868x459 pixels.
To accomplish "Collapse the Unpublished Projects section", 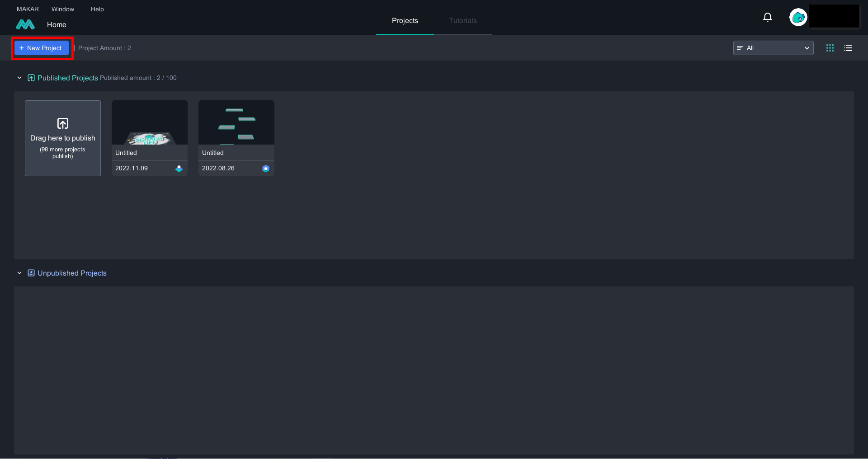I will [x=19, y=273].
